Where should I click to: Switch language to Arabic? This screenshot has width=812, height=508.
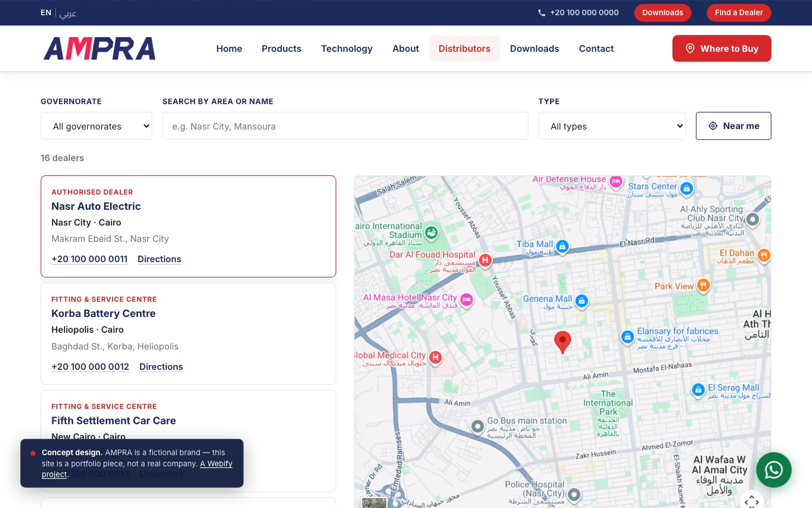(67, 13)
